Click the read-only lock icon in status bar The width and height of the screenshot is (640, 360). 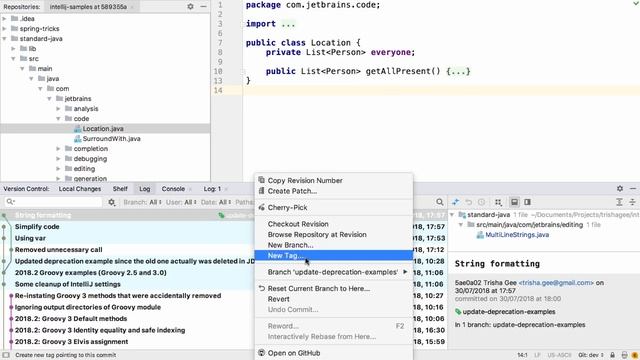[612, 355]
